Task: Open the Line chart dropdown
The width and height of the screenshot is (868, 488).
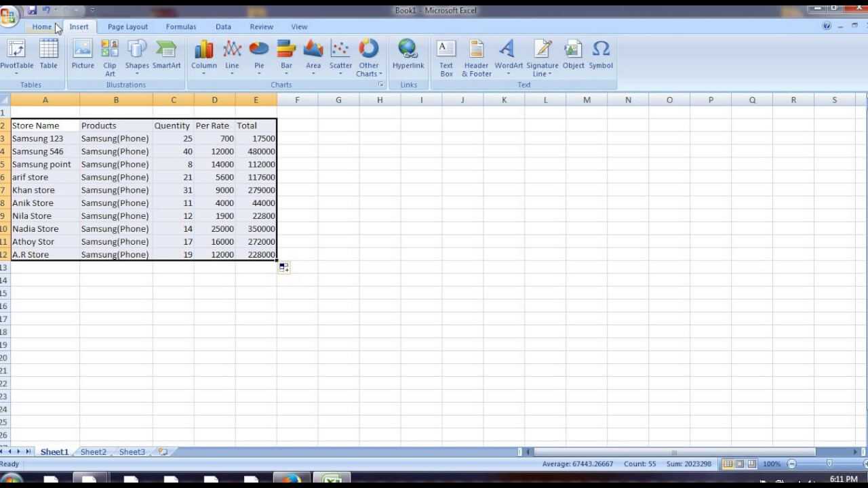Action: tap(232, 57)
